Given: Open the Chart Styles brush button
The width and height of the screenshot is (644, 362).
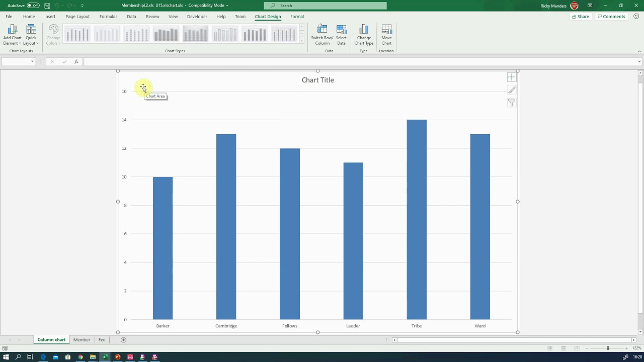Looking at the screenshot, I should click(x=511, y=90).
